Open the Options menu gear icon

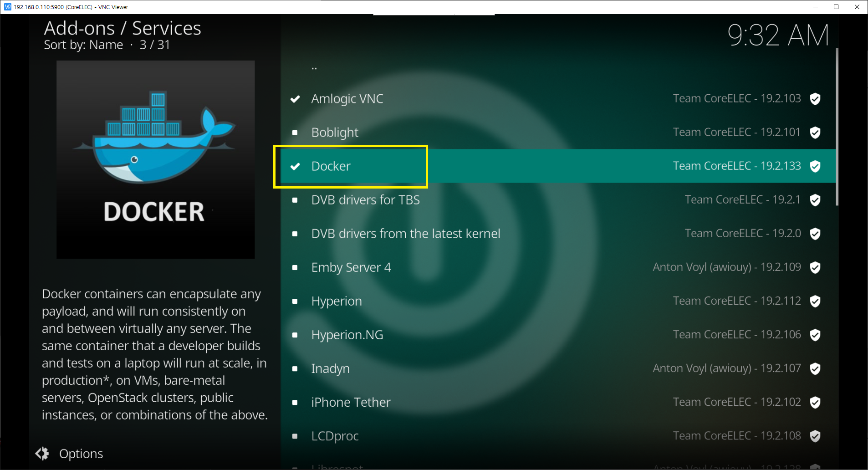click(42, 454)
